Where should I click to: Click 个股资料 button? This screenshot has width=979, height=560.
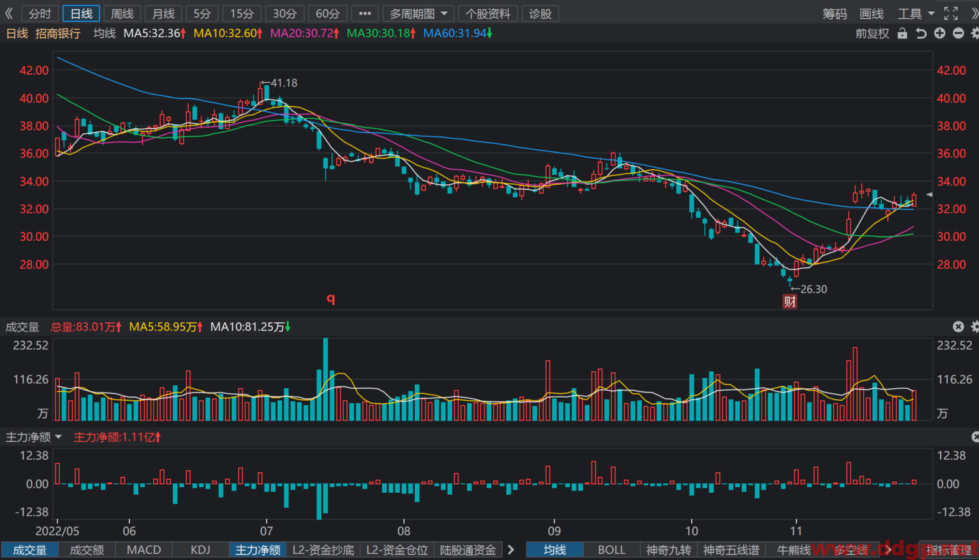(488, 14)
